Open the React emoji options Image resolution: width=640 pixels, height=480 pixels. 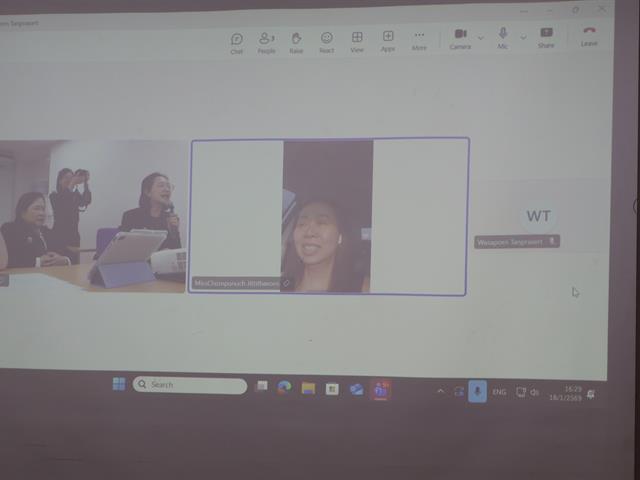pyautogui.click(x=326, y=42)
